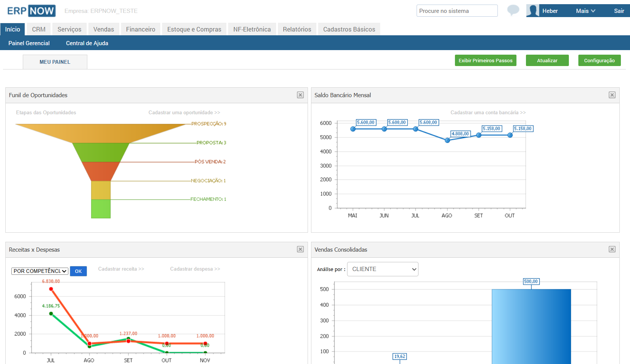
Task: Click Cadastrar uma oportunidade link
Action: [184, 113]
